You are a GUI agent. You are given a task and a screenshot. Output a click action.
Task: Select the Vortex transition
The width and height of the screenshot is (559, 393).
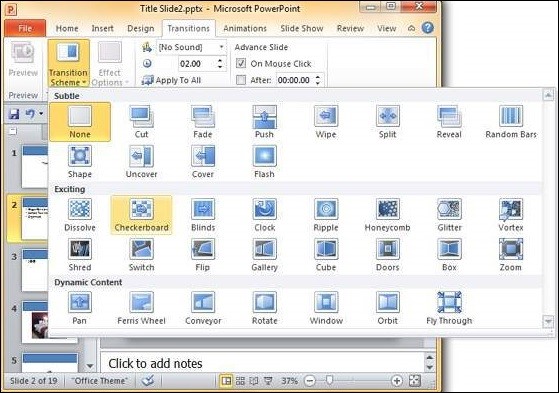coord(511,215)
